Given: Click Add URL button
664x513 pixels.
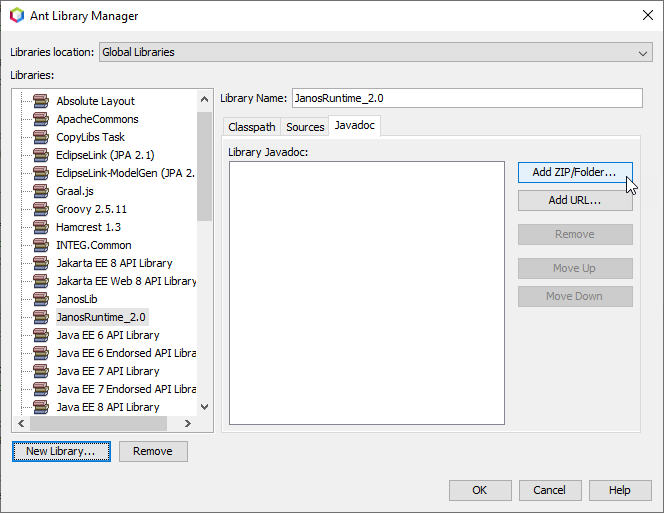Looking at the screenshot, I should [x=575, y=200].
